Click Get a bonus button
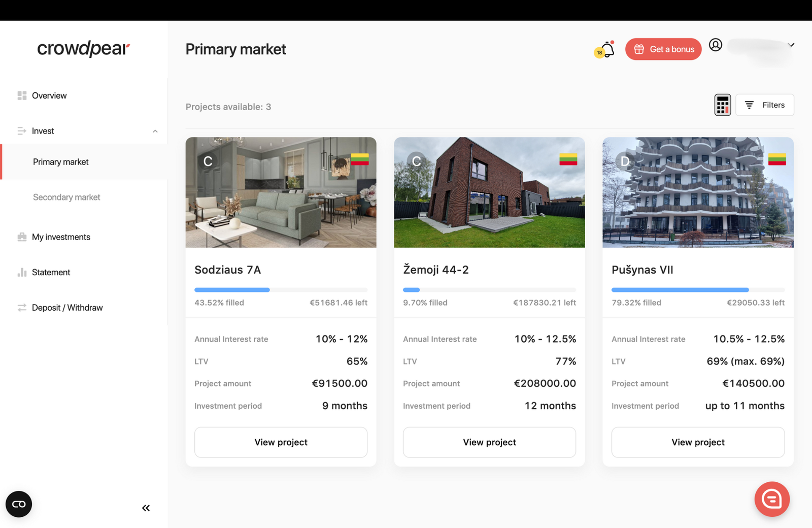This screenshot has height=528, width=812. click(663, 49)
